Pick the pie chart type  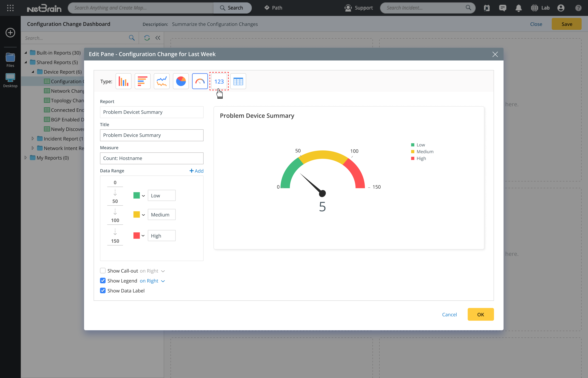[x=181, y=81]
